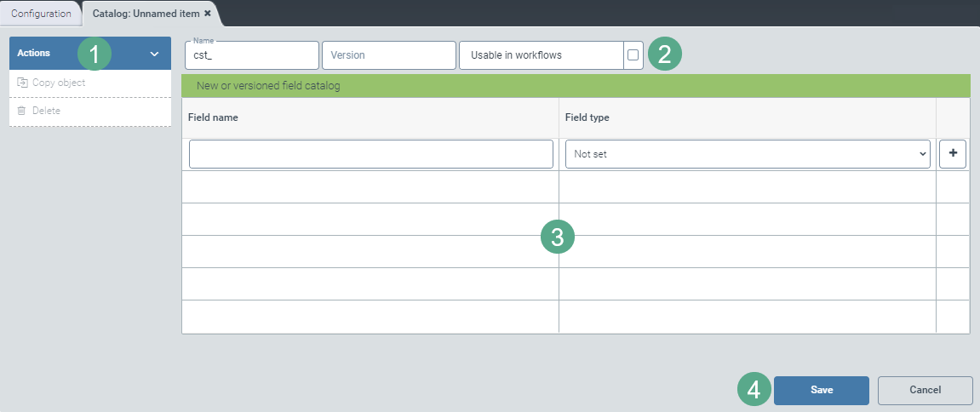The width and height of the screenshot is (980, 412).
Task: Enable the Usable in workflows checkbox
Action: coord(633,55)
